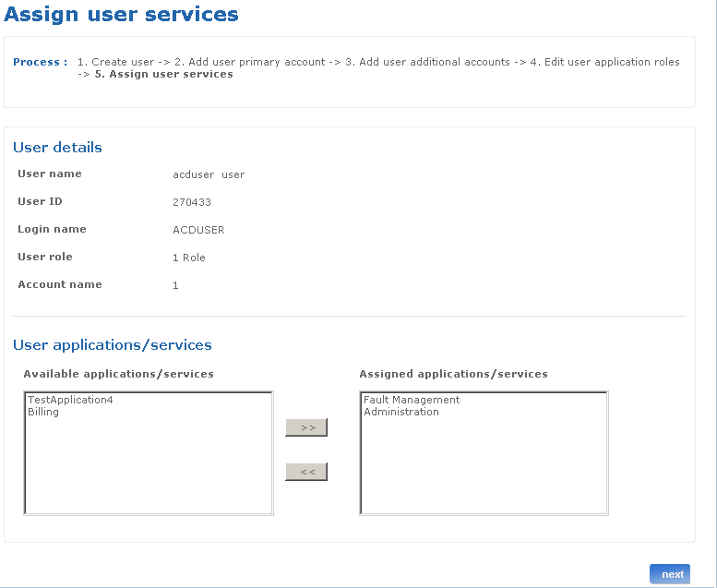Click the User name field label
Image resolution: width=717 pixels, height=588 pixels.
tap(50, 174)
